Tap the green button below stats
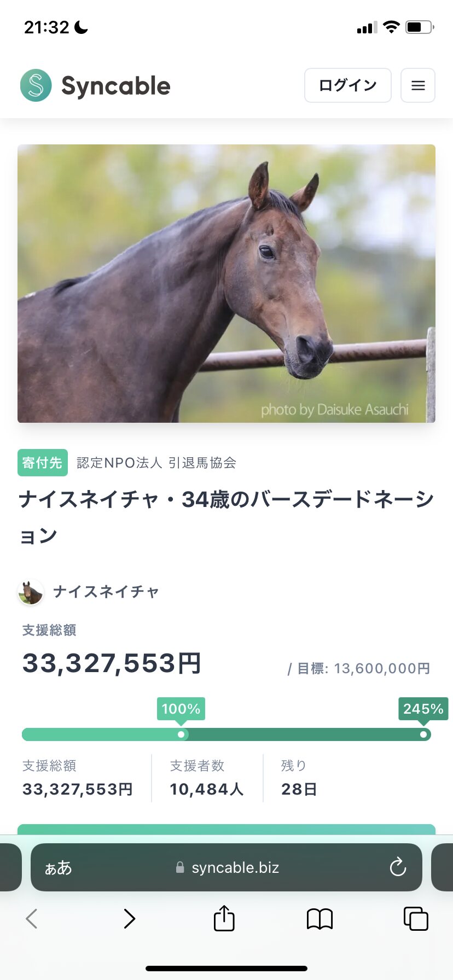Screen dimensions: 453x980 point(226,829)
